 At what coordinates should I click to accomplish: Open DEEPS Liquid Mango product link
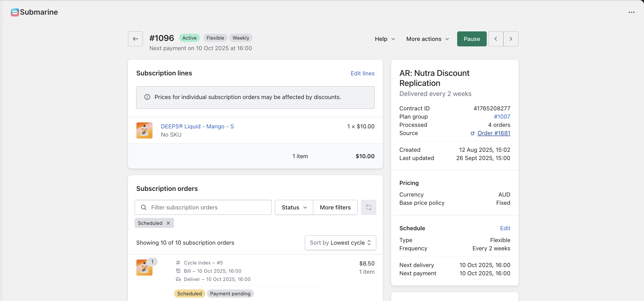coord(197,126)
